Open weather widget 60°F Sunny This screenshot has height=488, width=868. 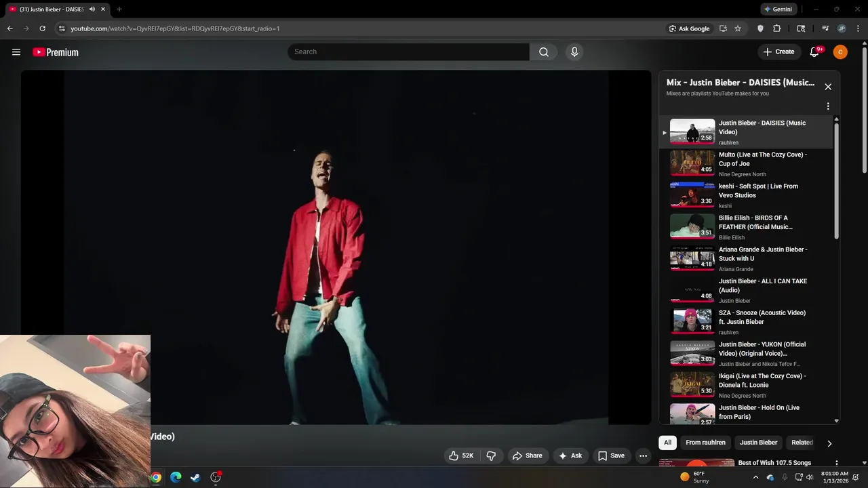tap(695, 477)
